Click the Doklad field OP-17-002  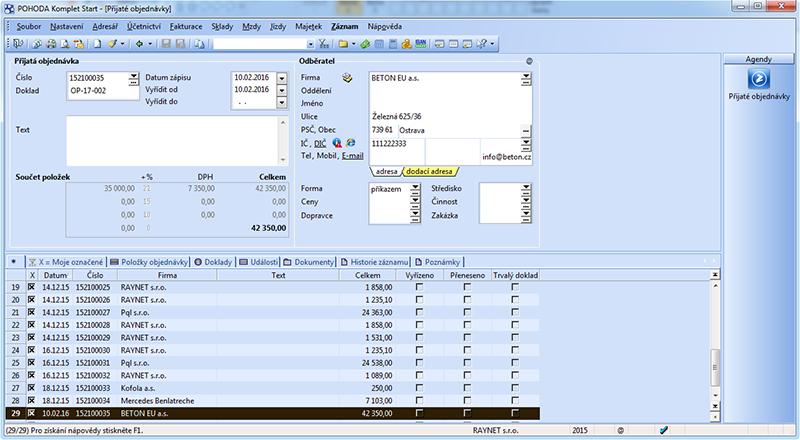pyautogui.click(x=103, y=90)
